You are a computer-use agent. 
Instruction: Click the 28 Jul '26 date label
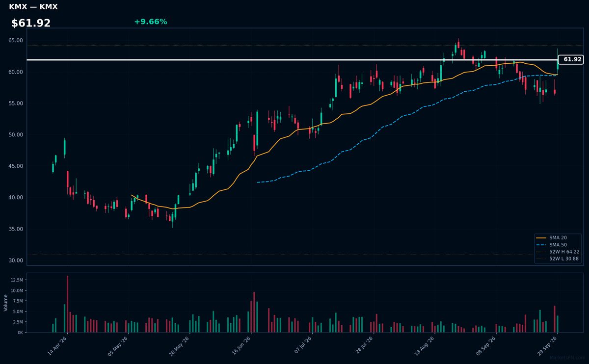364,346
